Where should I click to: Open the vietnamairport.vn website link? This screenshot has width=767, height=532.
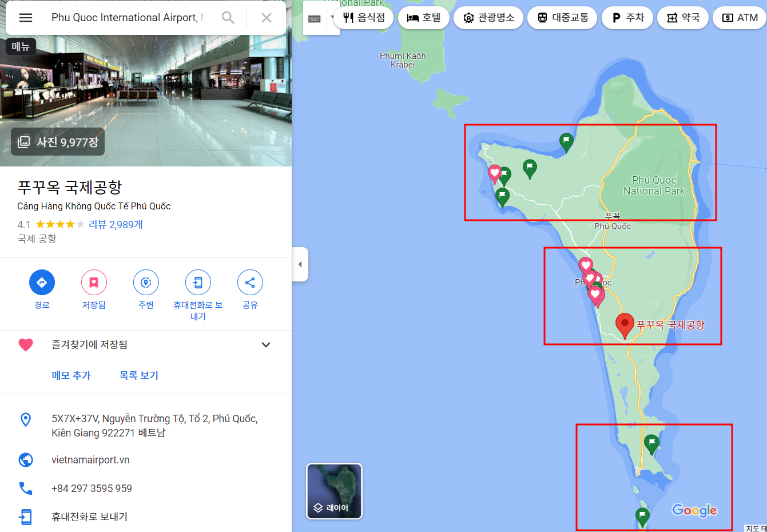(x=90, y=460)
